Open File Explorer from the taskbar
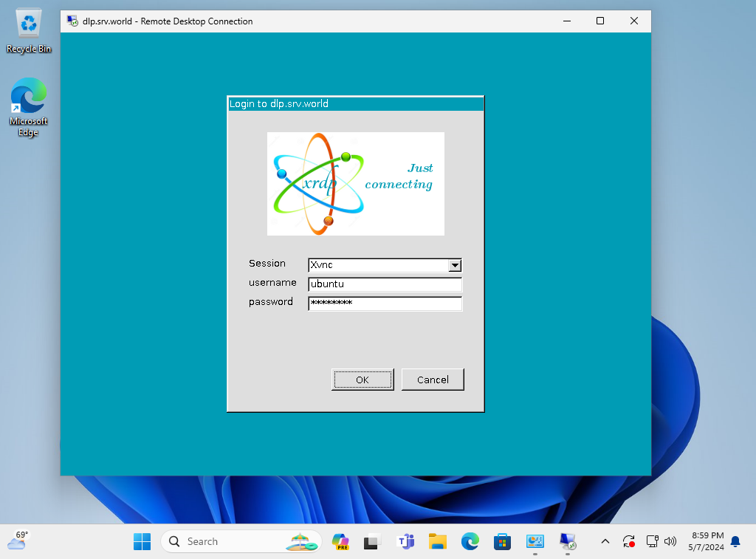This screenshot has width=756, height=559. 438,542
